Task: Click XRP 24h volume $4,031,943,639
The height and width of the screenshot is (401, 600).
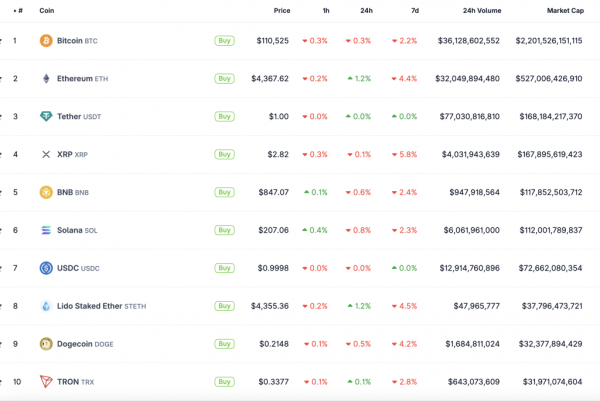Action: 471,154
